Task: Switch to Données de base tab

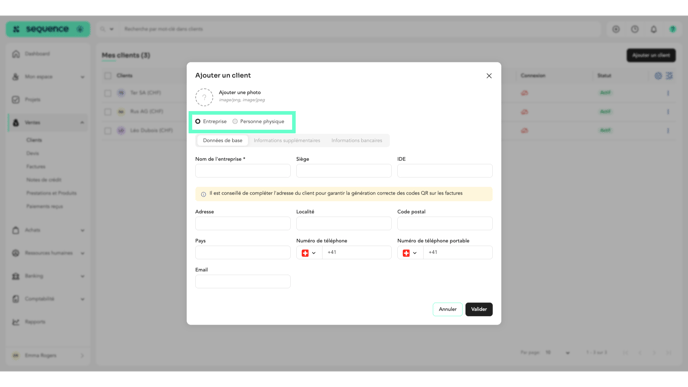Action: click(x=222, y=140)
